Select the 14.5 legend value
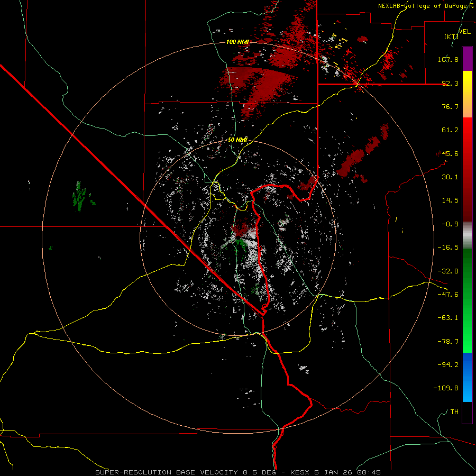Viewport: 476px width, 476px height. click(x=450, y=200)
